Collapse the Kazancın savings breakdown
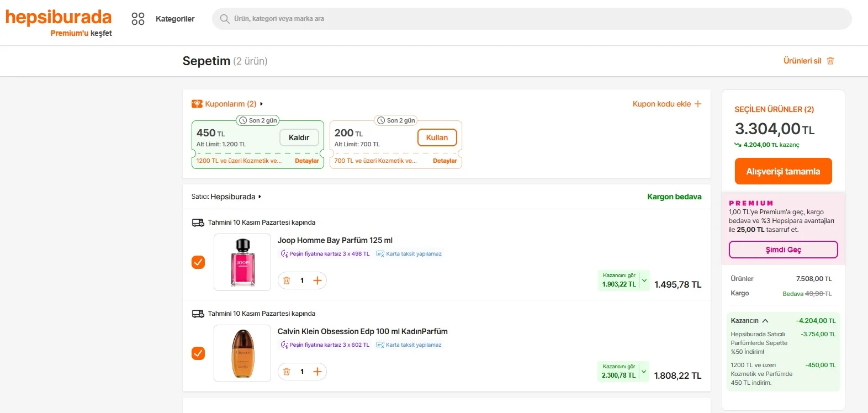Screen dimensions: 868x413 coord(765,321)
